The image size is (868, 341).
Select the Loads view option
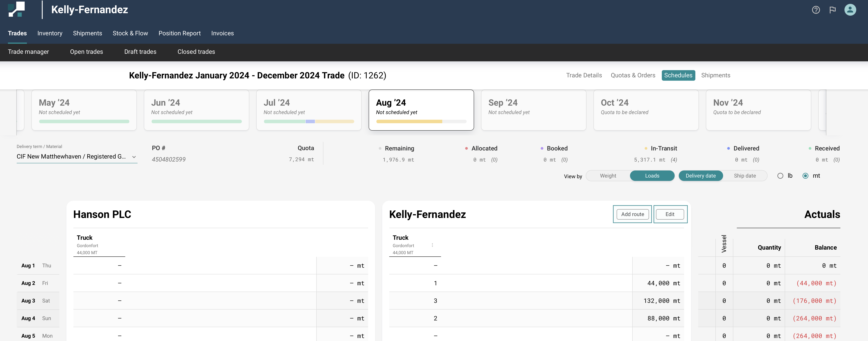point(652,176)
